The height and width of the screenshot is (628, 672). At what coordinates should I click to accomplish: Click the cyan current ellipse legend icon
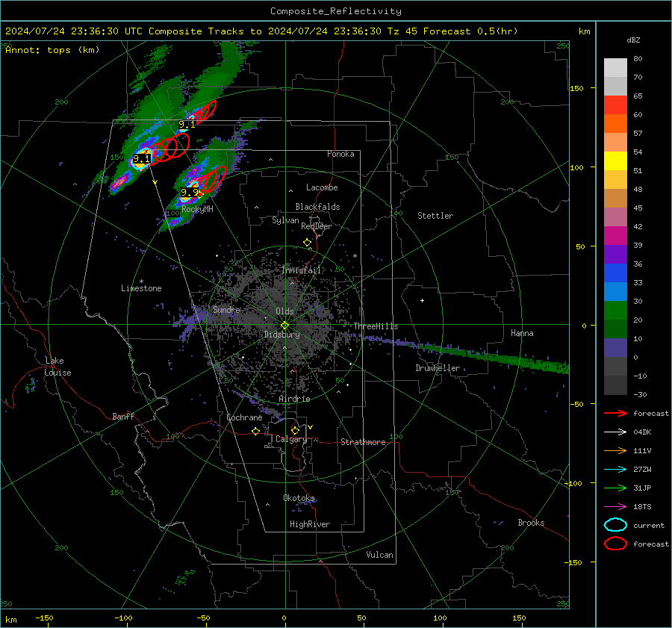pos(615,525)
